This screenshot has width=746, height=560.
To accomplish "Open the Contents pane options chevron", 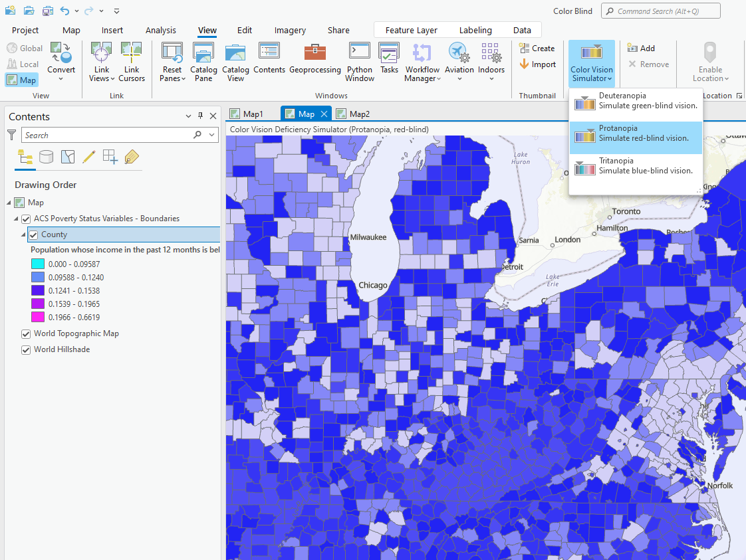I will [188, 116].
